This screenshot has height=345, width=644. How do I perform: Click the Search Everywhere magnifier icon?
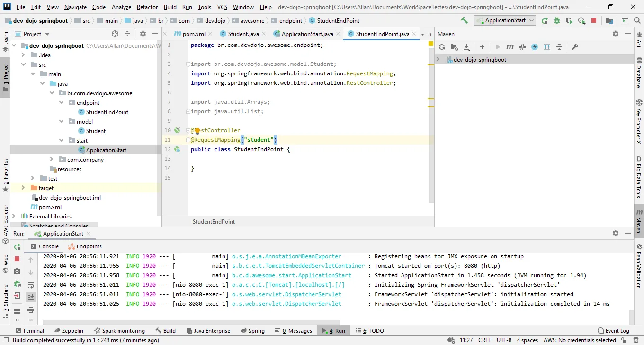tap(637, 21)
